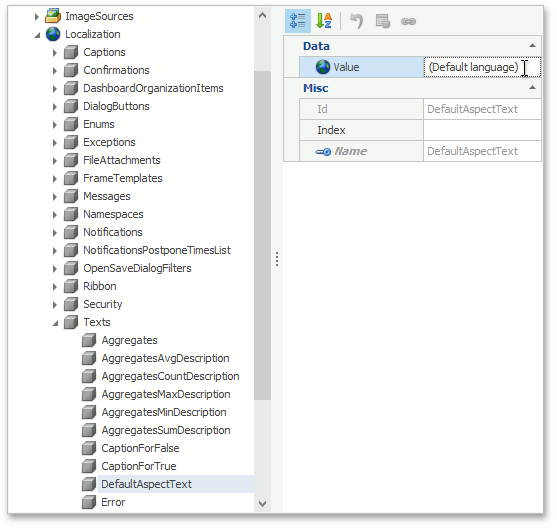This screenshot has width=557, height=529.
Task: Click the chain link toolbar icon
Action: (x=408, y=21)
